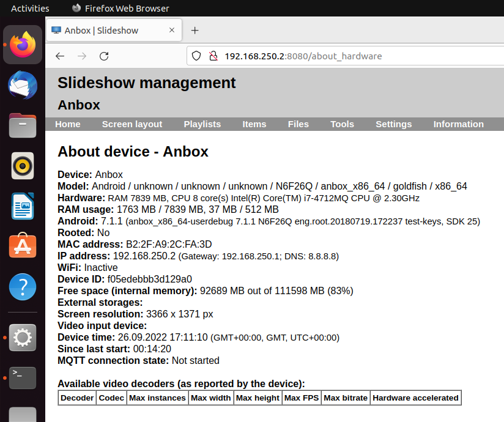The height and width of the screenshot is (422, 504).
Task: Click Device time 26.09.2022 17:11:10
Action: 163,337
